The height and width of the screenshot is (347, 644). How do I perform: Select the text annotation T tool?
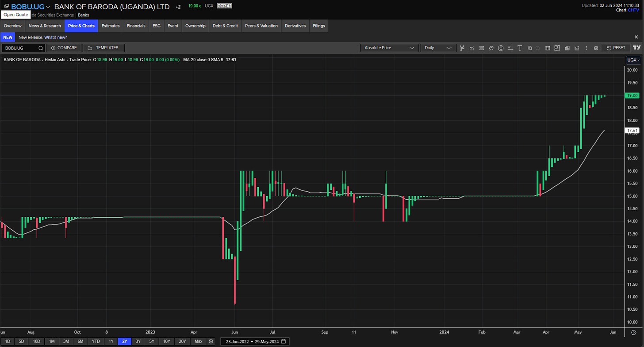pos(520,48)
